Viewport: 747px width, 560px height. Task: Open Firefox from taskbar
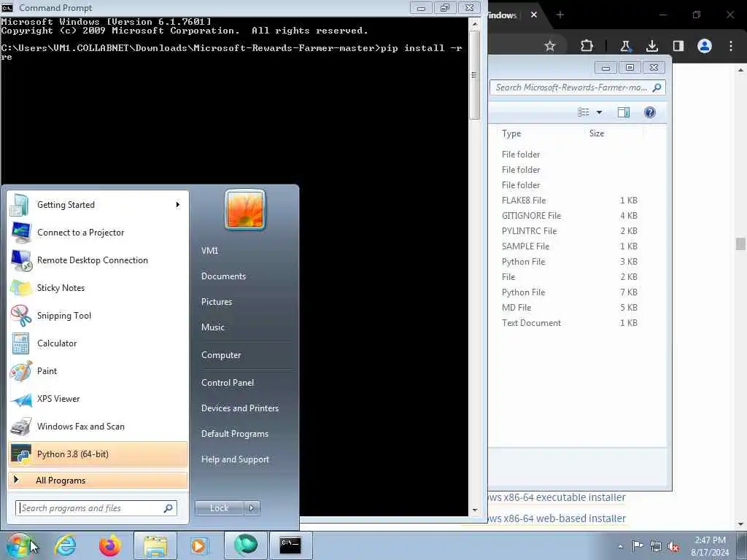pyautogui.click(x=109, y=545)
